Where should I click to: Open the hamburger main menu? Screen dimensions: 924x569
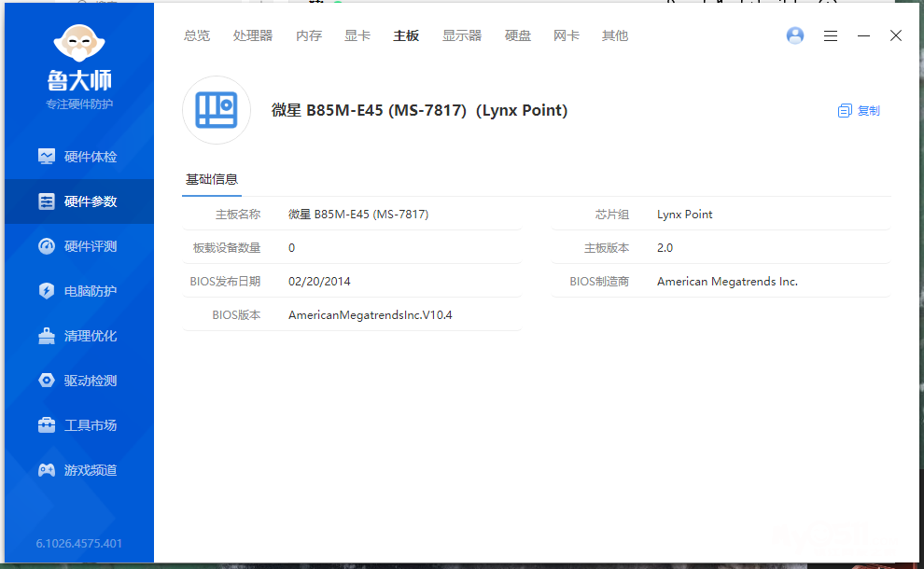coord(831,35)
